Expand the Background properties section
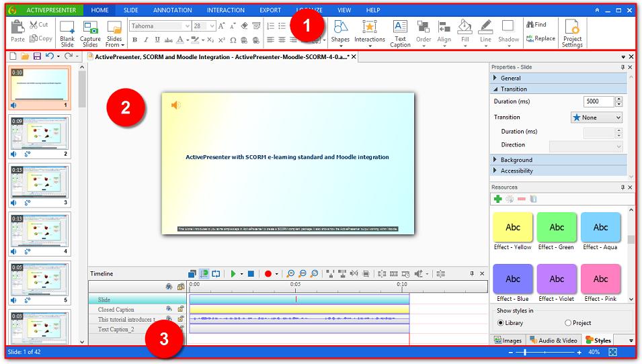 tap(559, 160)
